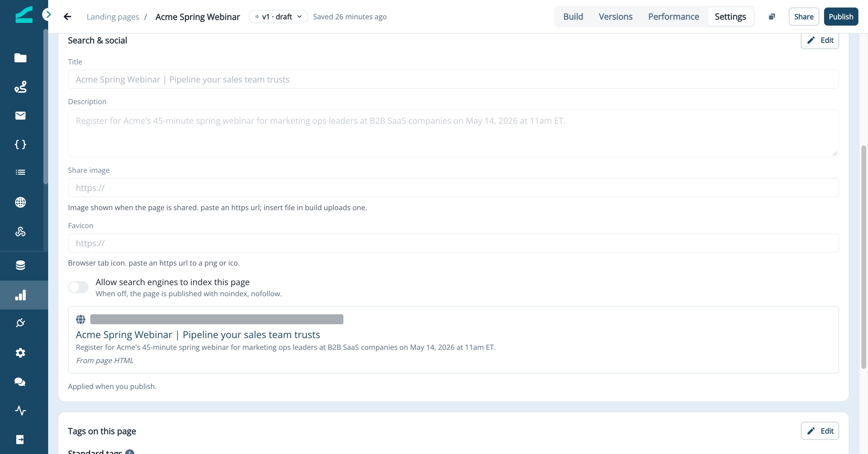The width and height of the screenshot is (868, 454).
Task: Open the activity pulse icon in sidebar
Action: (20, 411)
